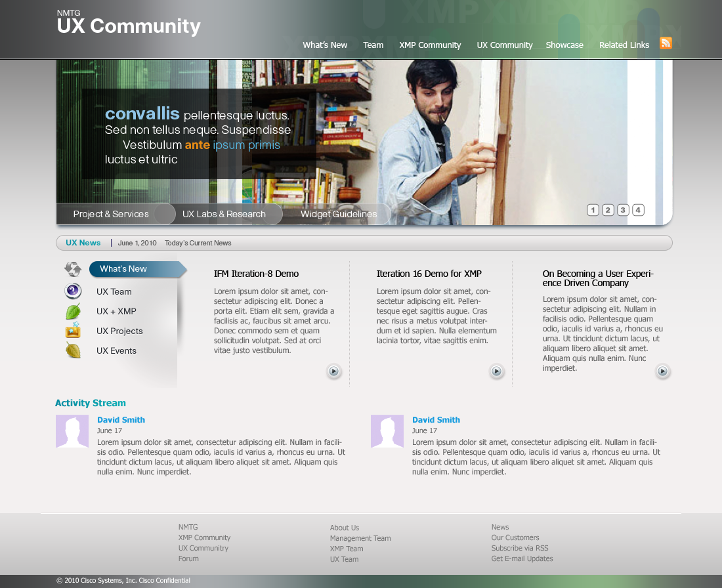
Task: Click the green leaf icon beside UX + XMP
Action: coord(73,312)
